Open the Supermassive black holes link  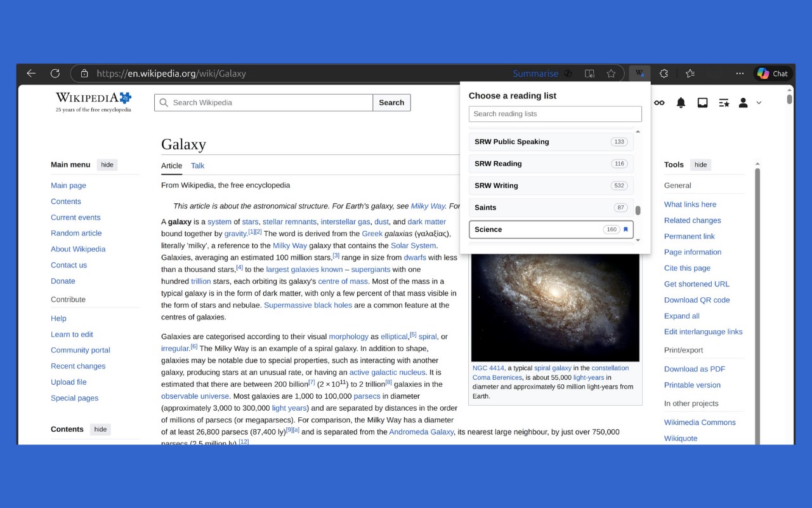[x=308, y=305]
